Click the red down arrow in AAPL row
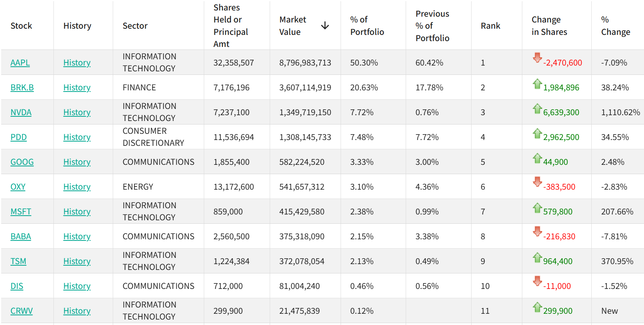 [x=537, y=58]
